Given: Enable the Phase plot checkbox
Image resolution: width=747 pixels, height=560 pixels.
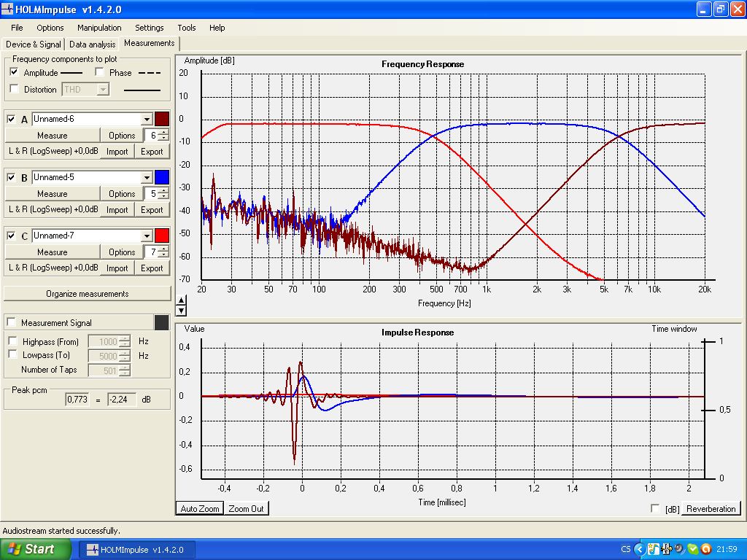Looking at the screenshot, I should click(99, 72).
